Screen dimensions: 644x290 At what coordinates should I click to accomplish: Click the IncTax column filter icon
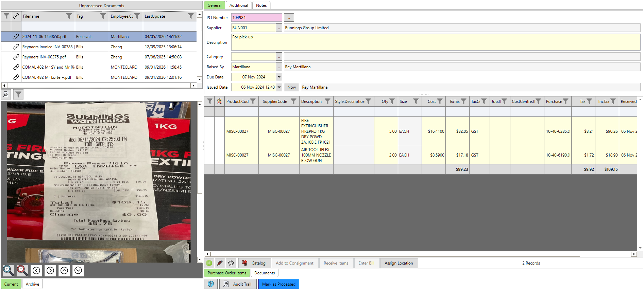(x=613, y=101)
